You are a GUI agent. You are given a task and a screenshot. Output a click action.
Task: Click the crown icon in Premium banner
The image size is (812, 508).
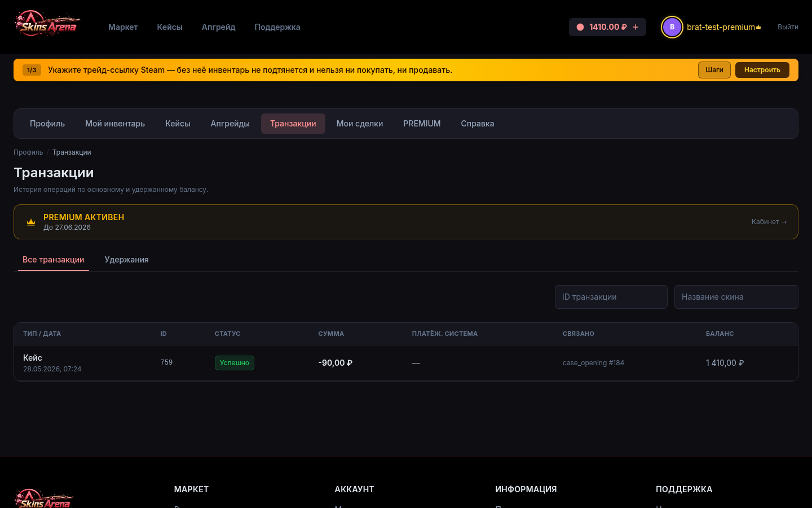(31, 222)
